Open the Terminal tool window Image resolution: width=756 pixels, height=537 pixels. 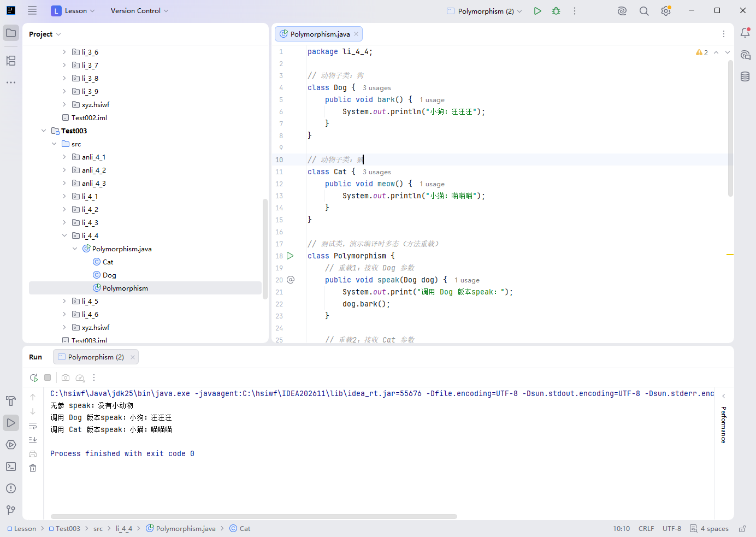[x=11, y=467]
